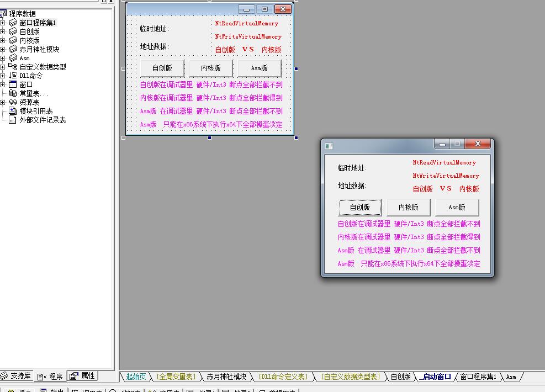
Task: Expand the 窗口 tree node
Action: [2, 84]
